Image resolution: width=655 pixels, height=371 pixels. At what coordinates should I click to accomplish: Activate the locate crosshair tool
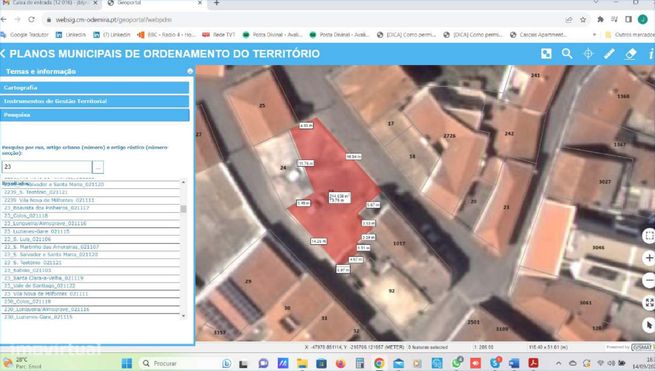pos(588,53)
